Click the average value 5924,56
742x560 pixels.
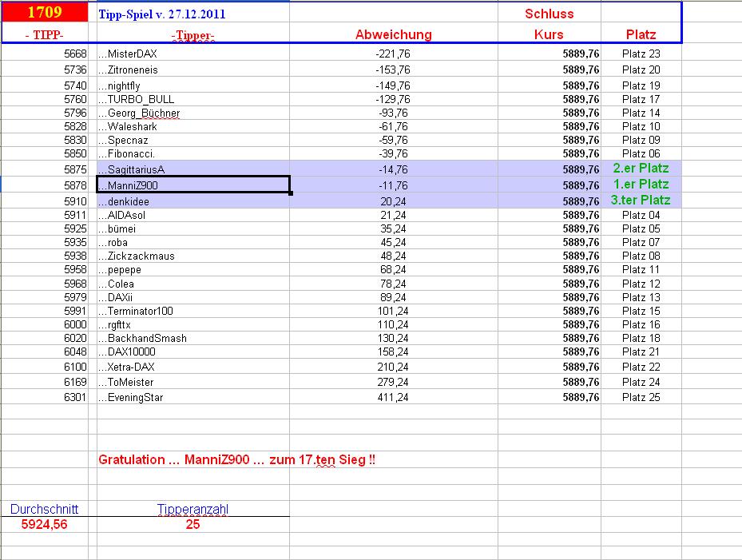click(x=45, y=525)
